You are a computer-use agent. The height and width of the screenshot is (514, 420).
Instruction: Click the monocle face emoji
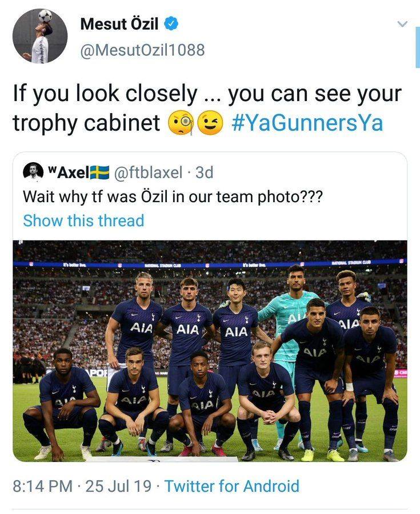(181, 123)
